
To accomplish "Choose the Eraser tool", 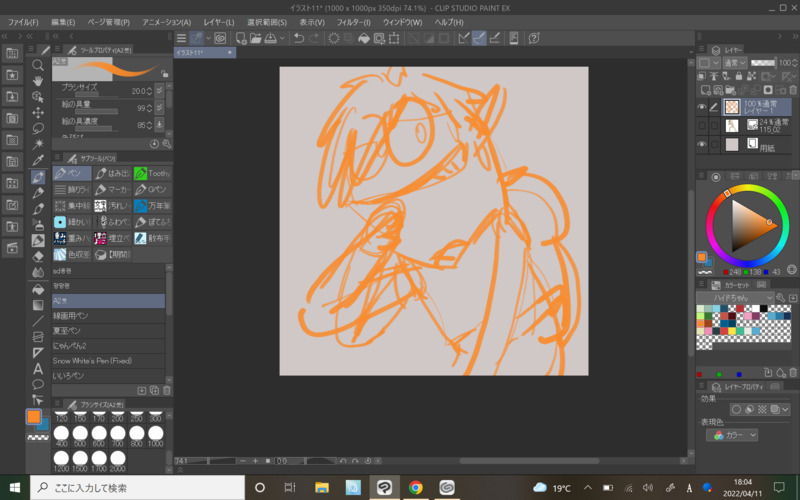I will point(38,256).
